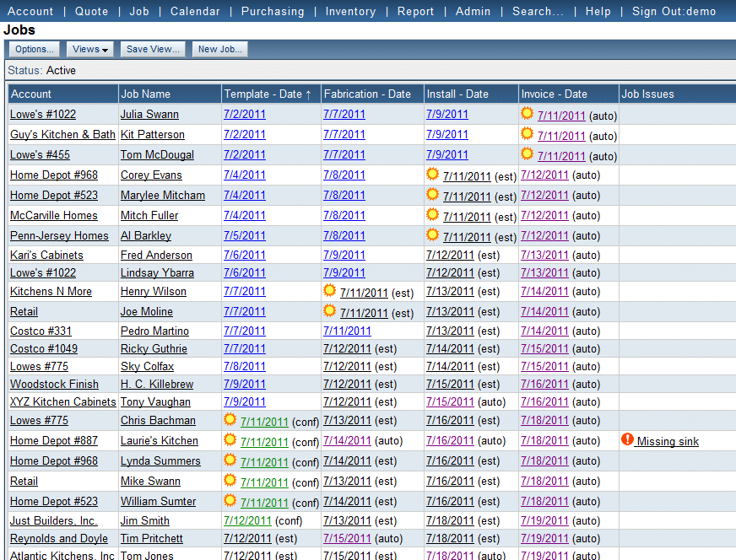Open the Kitchens N More account link
736x560 pixels.
[51, 291]
